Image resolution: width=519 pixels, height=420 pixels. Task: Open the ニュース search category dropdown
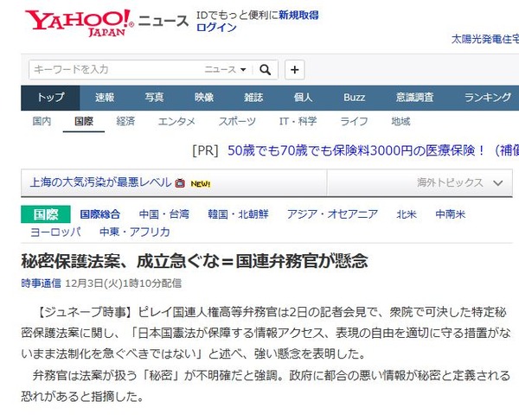click(225, 69)
